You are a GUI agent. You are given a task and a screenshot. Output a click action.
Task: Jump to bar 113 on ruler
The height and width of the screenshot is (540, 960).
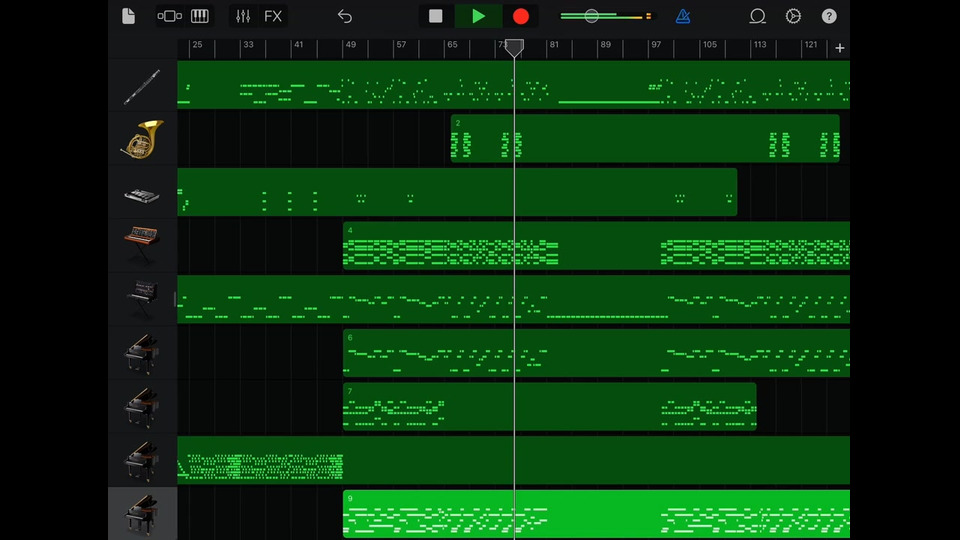[760, 45]
